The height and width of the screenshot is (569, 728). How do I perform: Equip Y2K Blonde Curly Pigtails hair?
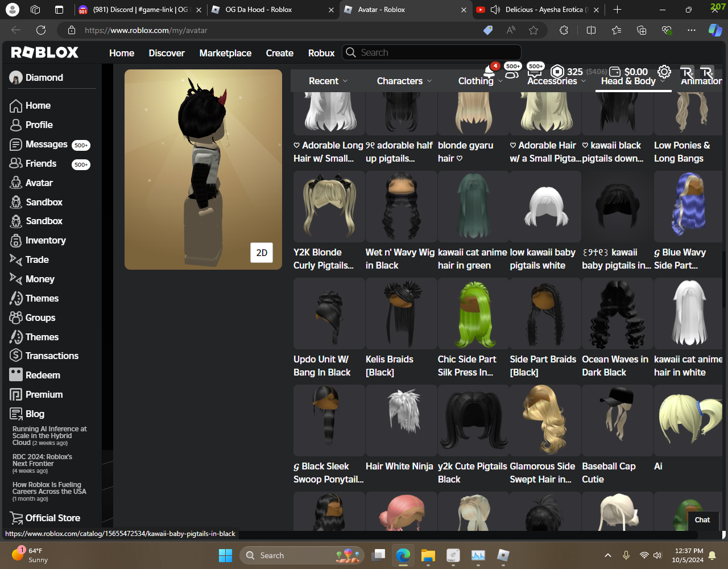(x=329, y=207)
